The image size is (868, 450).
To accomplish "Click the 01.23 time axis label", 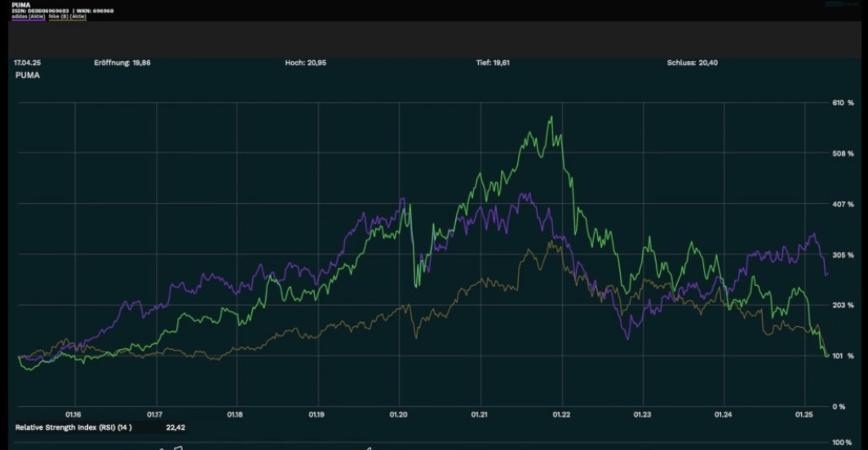I will click(x=642, y=415).
